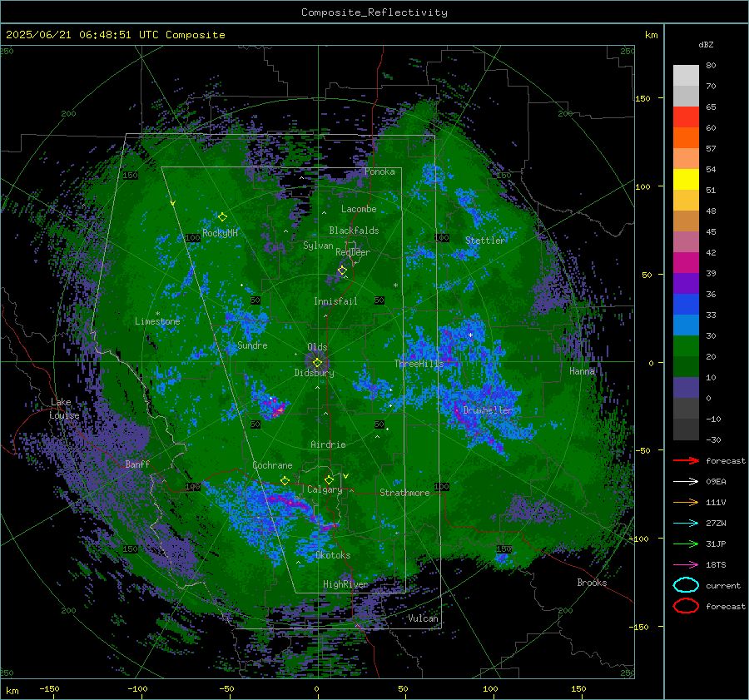Viewport: 749px width, 700px height.
Task: Click the cyan 27ZW arrow icon
Action: (686, 524)
